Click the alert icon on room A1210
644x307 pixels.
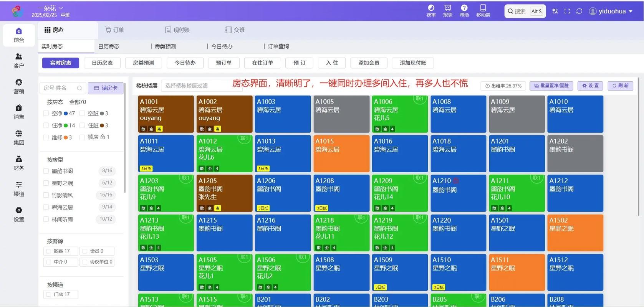click(456, 181)
